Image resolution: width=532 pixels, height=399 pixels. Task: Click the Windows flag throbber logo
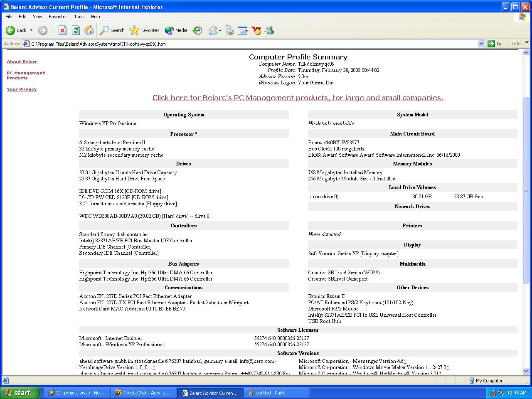tap(522, 17)
